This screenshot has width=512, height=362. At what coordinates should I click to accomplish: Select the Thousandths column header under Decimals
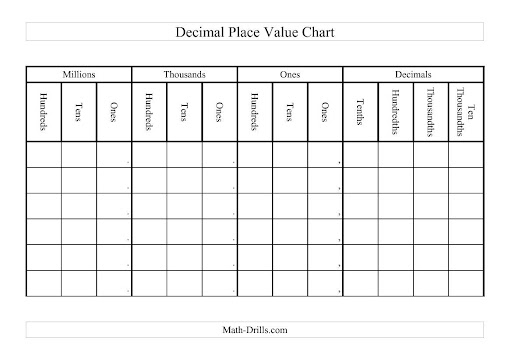coord(431,112)
